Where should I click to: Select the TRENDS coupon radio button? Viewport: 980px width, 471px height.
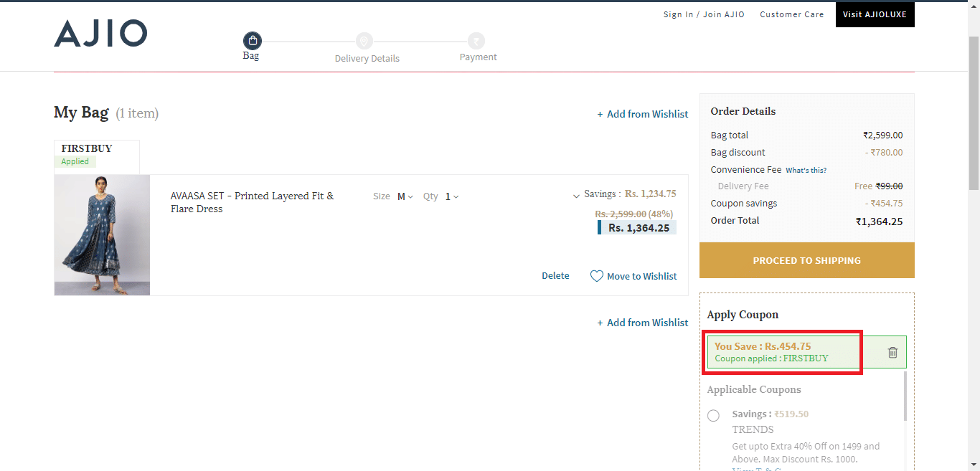pyautogui.click(x=714, y=415)
